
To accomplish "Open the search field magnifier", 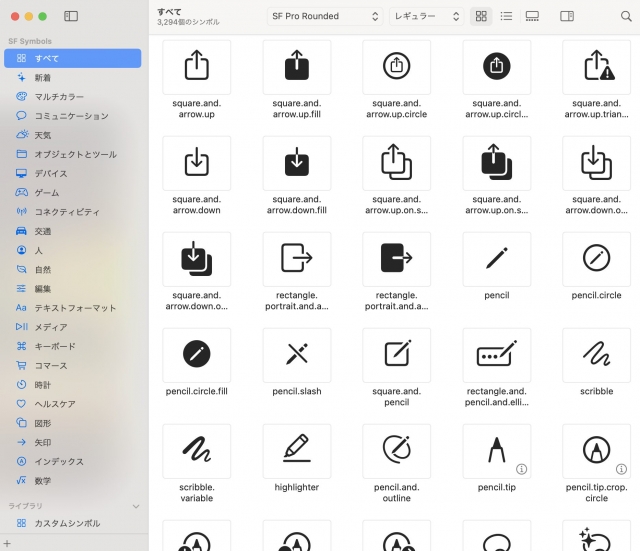I will pyautogui.click(x=626, y=16).
